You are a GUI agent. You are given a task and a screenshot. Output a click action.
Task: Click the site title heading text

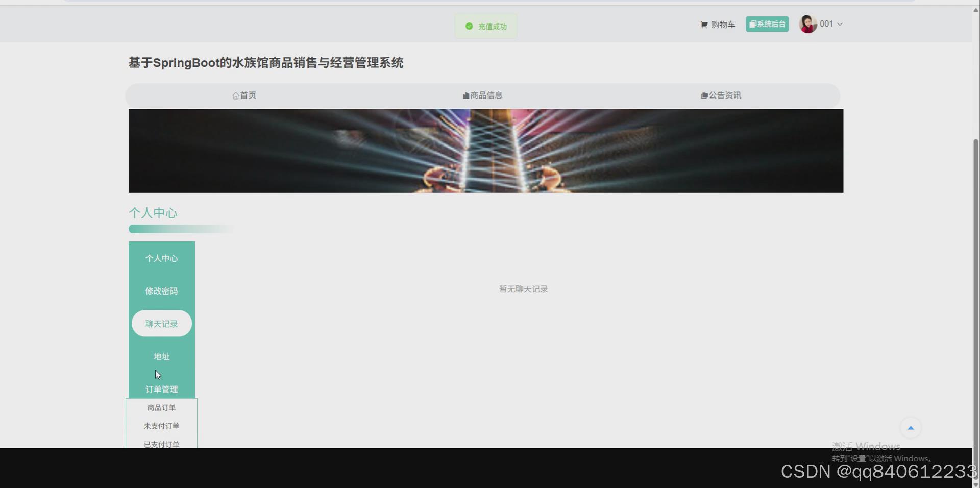point(266,63)
